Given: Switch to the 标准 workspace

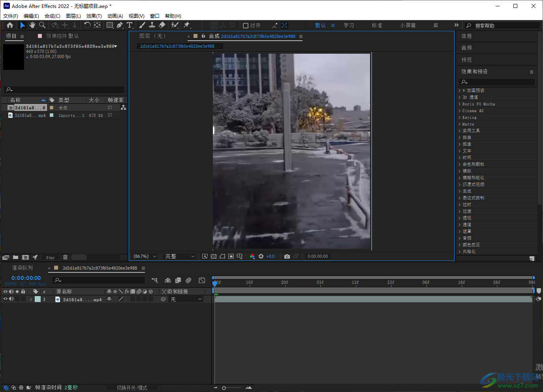Looking at the screenshot, I should click(377, 25).
